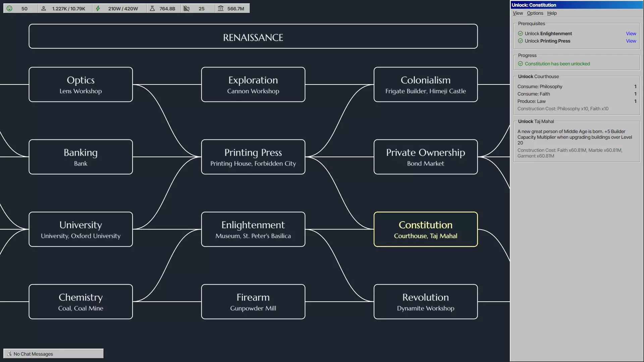Select the Revolution technology node
This screenshot has height=362, width=644.
425,302
